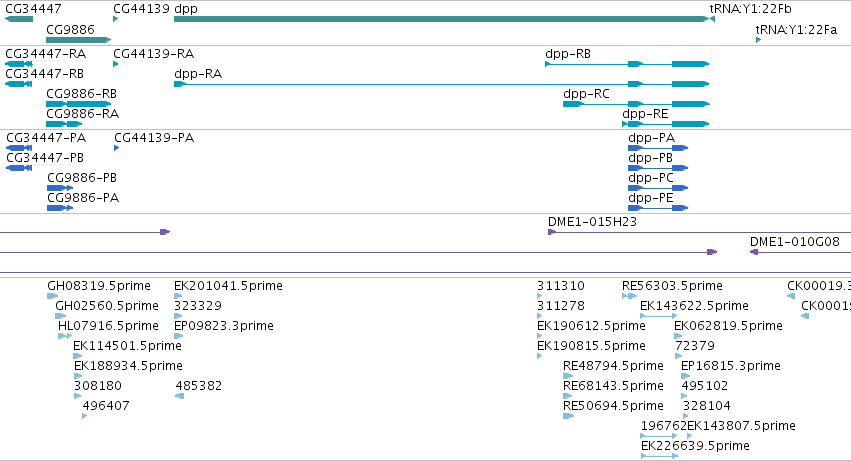Screen dimensions: 851x461
Task: Select protein label dpp-PB
Action: click(651, 158)
